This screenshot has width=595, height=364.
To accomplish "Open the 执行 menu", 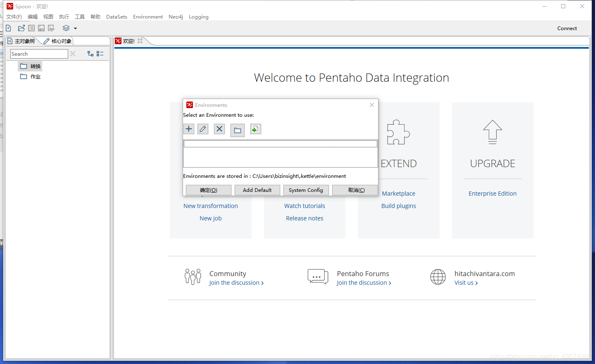I will click(64, 17).
